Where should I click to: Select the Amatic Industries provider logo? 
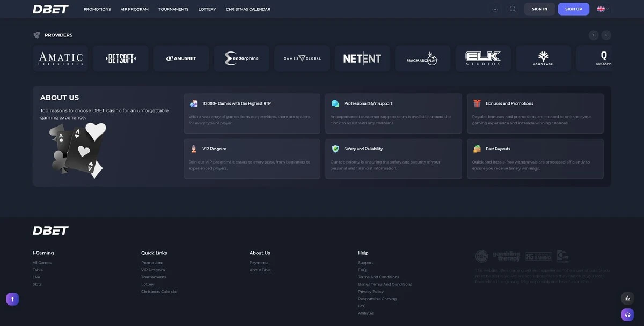(x=61, y=58)
